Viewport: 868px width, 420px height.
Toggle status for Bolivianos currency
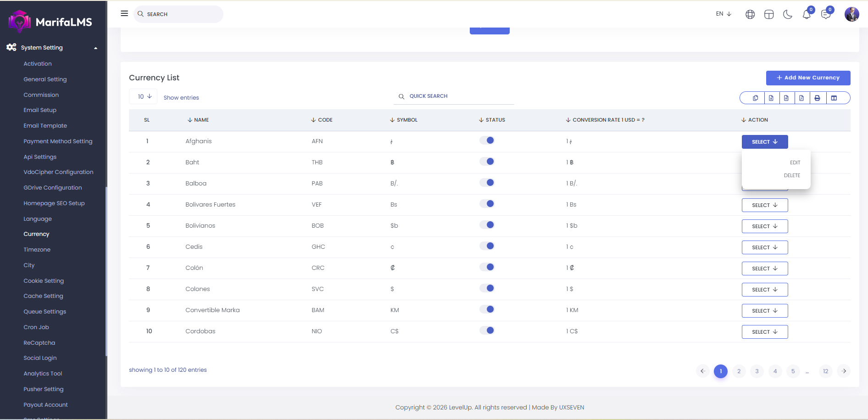click(487, 225)
